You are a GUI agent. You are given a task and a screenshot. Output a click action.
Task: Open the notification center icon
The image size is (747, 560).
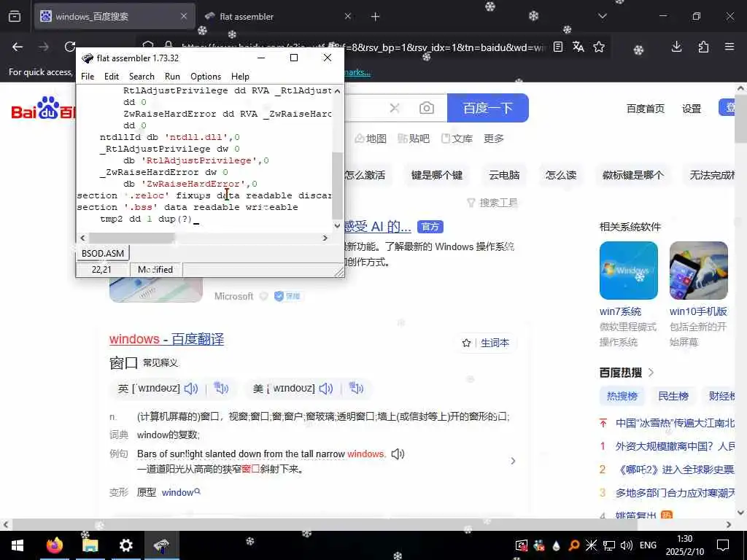723,545
